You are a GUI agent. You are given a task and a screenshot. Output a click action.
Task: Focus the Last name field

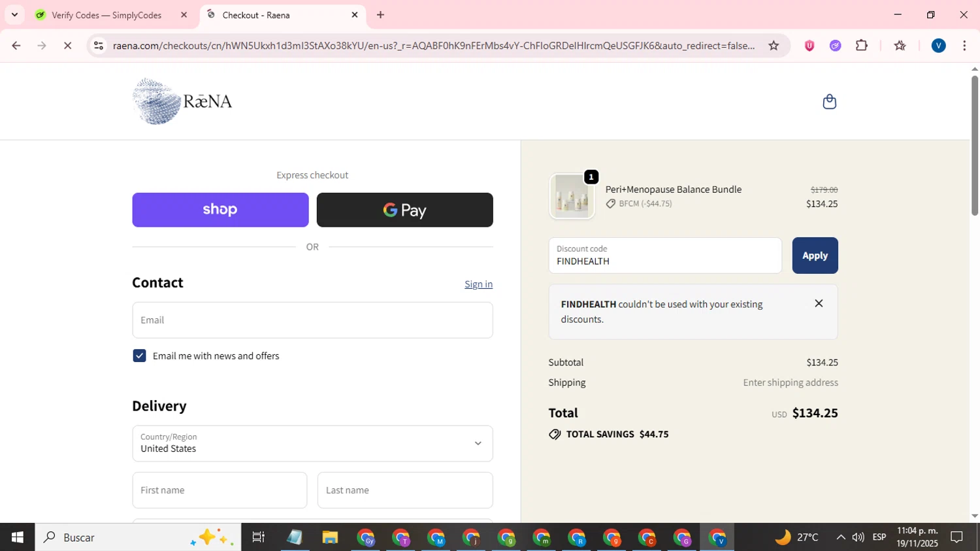(x=405, y=490)
